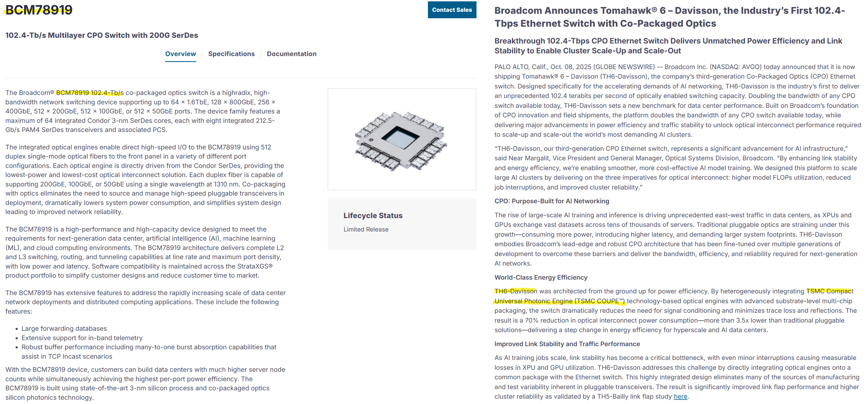Click 'Extensive support for in-band telemetry' bullet

pos(82,338)
